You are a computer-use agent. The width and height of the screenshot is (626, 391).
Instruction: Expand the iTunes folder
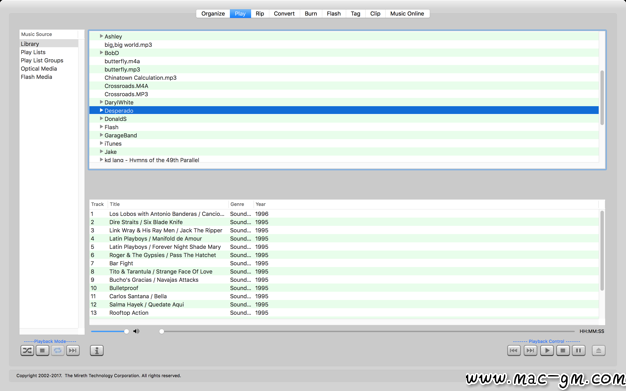tap(101, 143)
